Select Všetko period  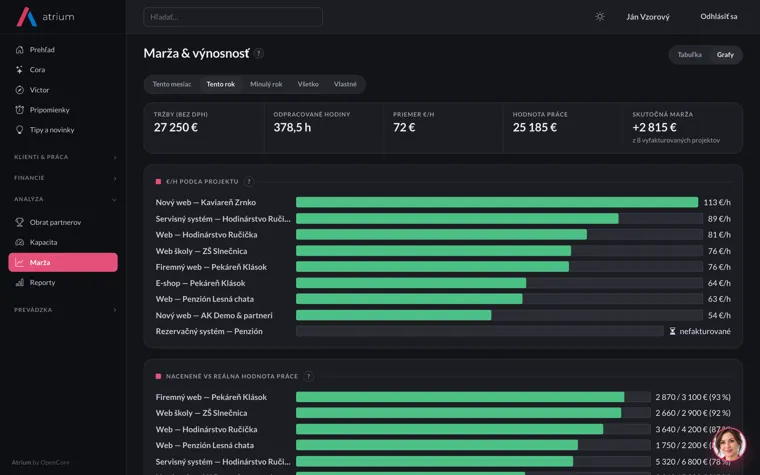coord(308,84)
